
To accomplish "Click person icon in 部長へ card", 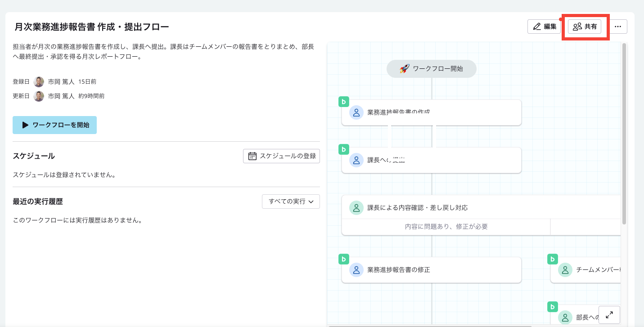I will tap(565, 318).
